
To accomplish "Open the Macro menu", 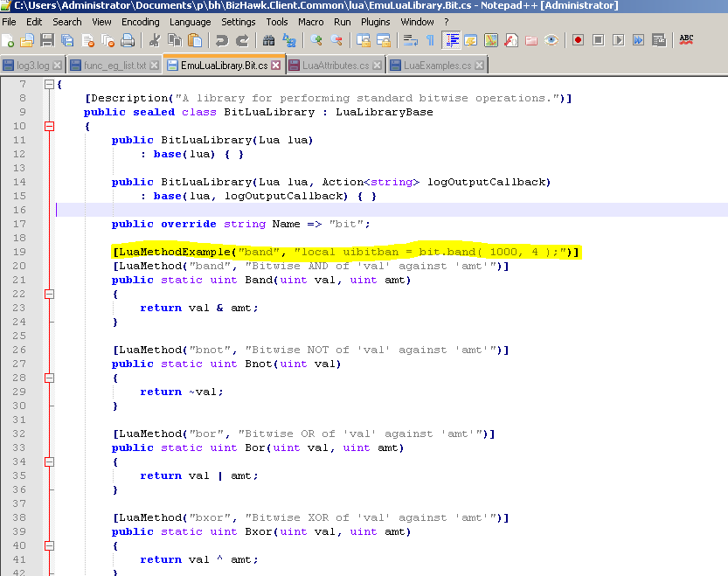I will tap(311, 22).
